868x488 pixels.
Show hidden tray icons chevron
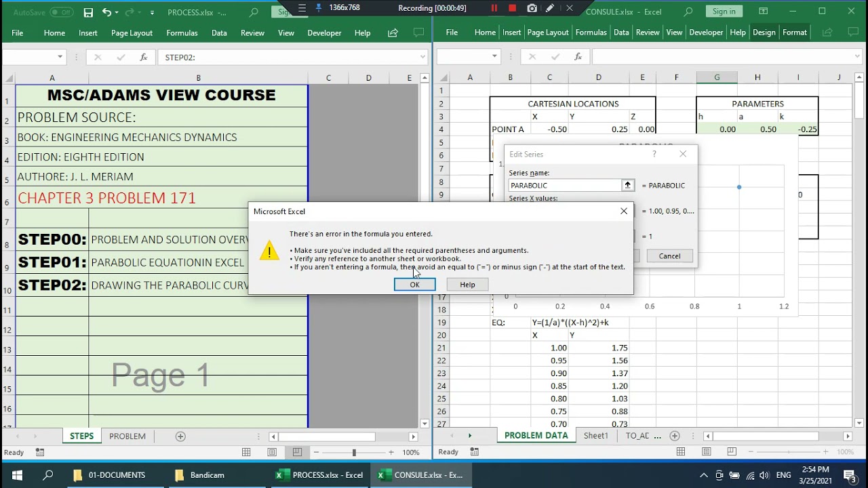click(704, 475)
